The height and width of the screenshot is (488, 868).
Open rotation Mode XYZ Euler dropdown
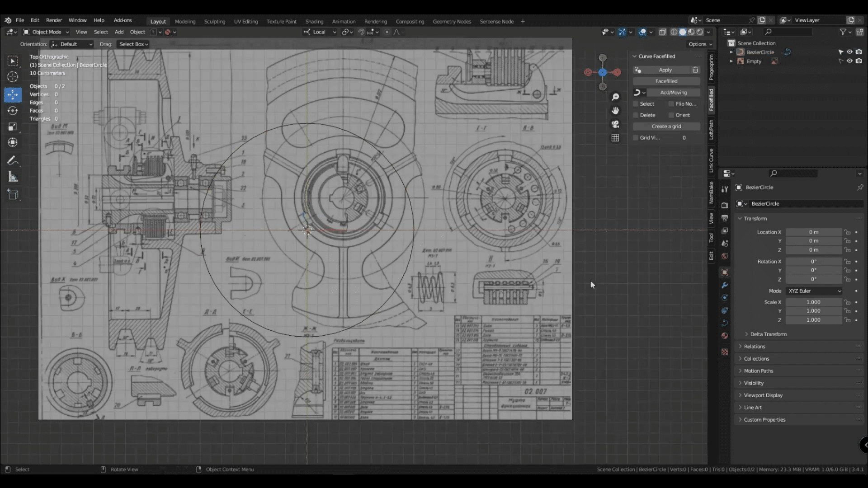(x=814, y=291)
